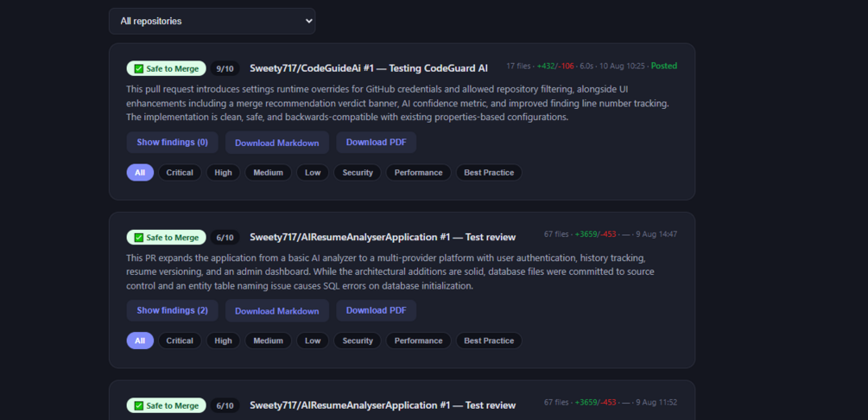Image resolution: width=868 pixels, height=420 pixels.
Task: Filter CodeGuideAi findings by Low
Action: tap(313, 172)
